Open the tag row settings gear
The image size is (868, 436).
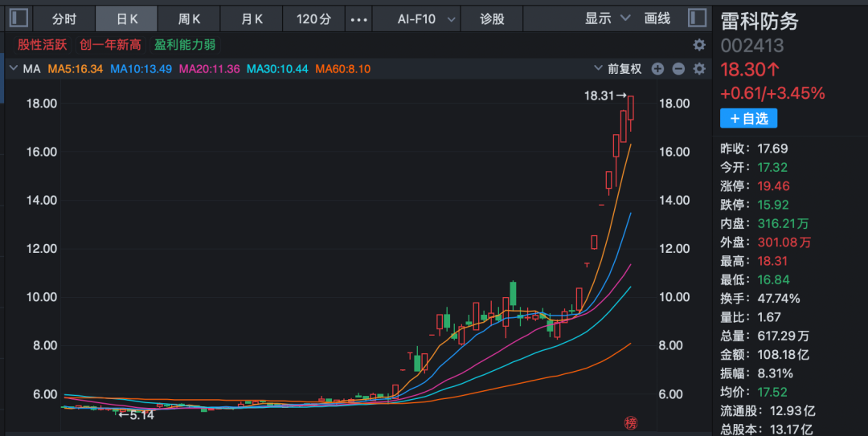click(699, 45)
